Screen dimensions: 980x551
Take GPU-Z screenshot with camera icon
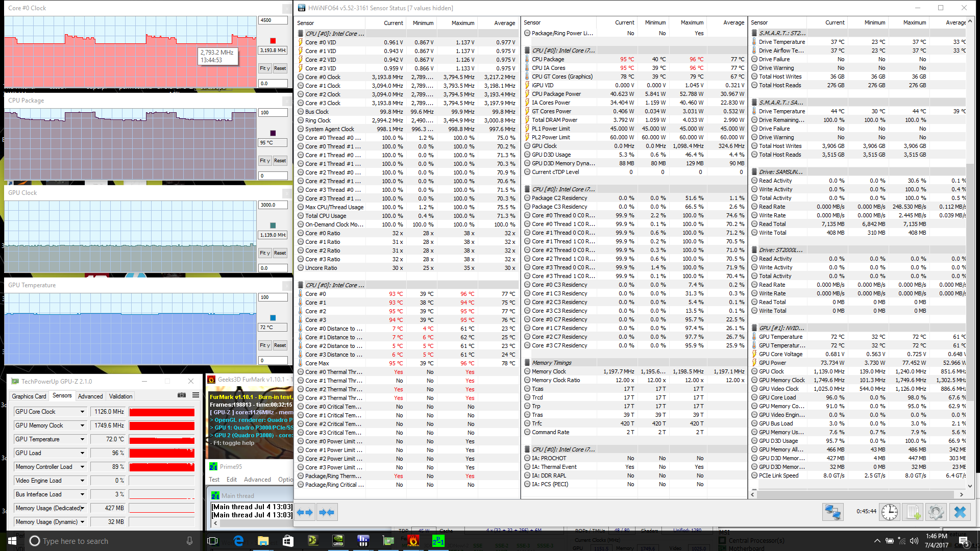(181, 395)
